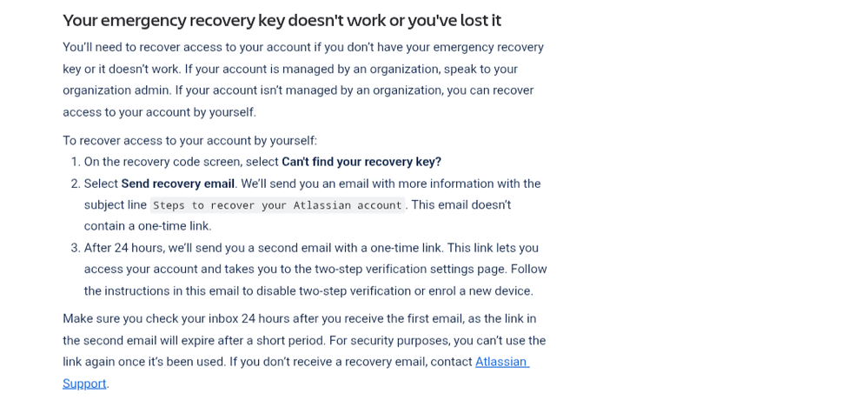This screenshot has width=868, height=414.
Task: Click the sentence 'contain a one-time link.'
Action: pos(148,226)
